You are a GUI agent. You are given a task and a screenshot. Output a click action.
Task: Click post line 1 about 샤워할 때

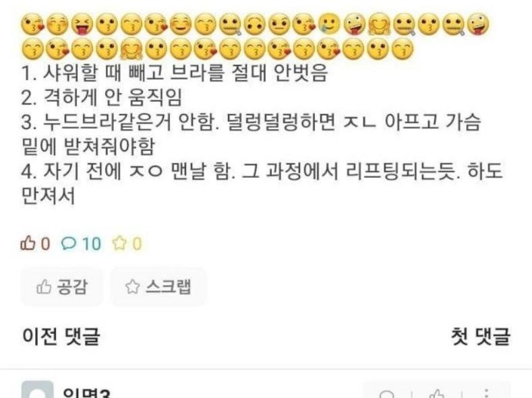point(175,73)
